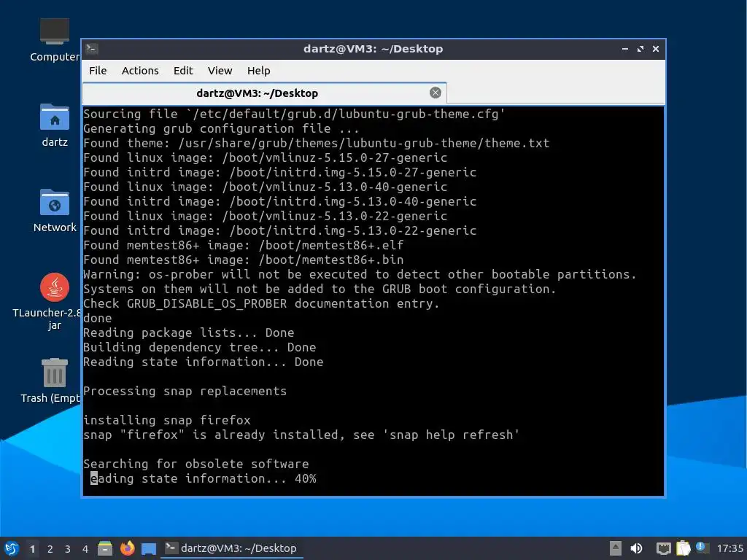Open the Actions menu
This screenshot has width=747, height=560.
pyautogui.click(x=140, y=71)
